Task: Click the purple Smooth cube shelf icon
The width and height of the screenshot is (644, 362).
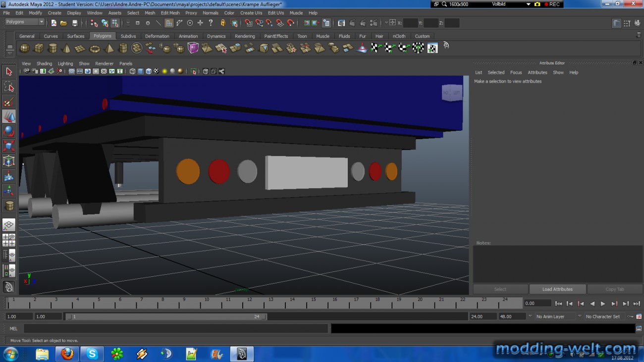Action: 193,48
